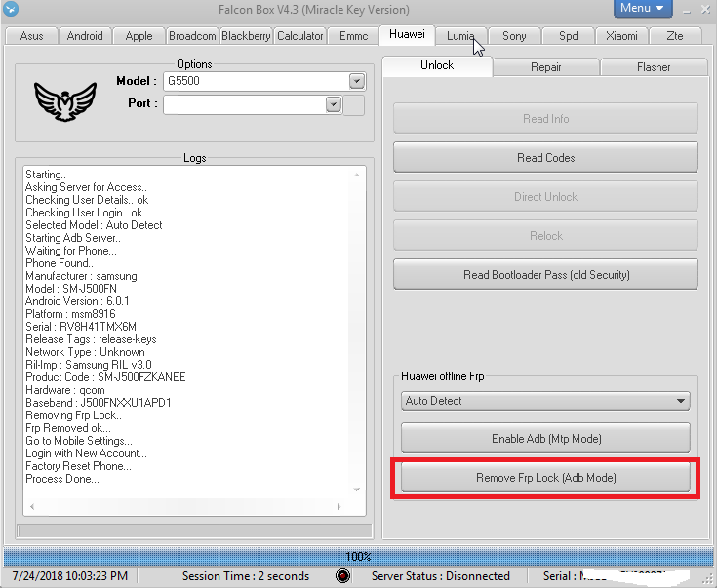Close the Falcon Box window

pos(705,9)
